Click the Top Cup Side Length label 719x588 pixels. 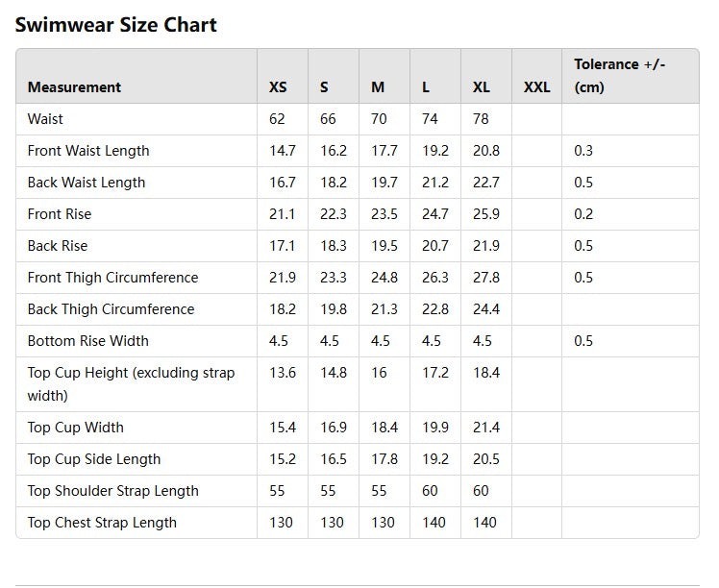pyautogui.click(x=94, y=459)
